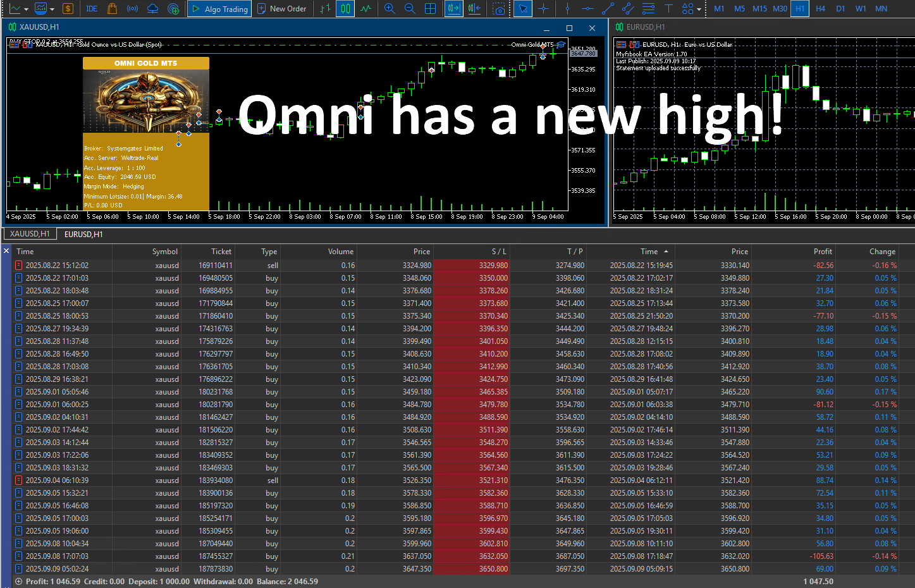Image resolution: width=915 pixels, height=588 pixels.
Task: Close the trade history panel with X
Action: 6,251
